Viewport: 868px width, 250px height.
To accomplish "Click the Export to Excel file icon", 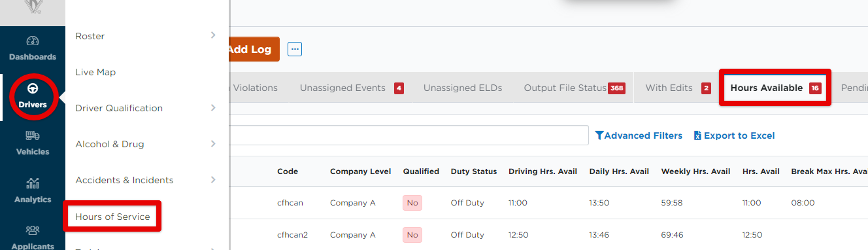I will (697, 135).
